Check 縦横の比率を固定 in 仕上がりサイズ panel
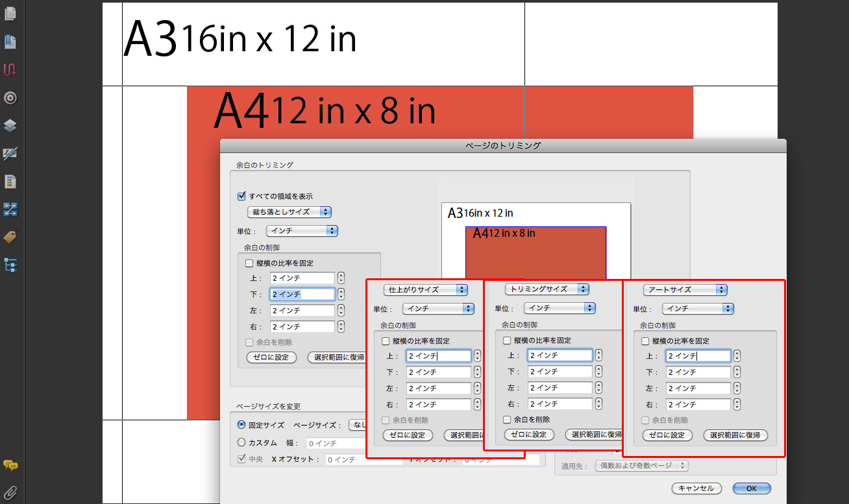 click(386, 341)
